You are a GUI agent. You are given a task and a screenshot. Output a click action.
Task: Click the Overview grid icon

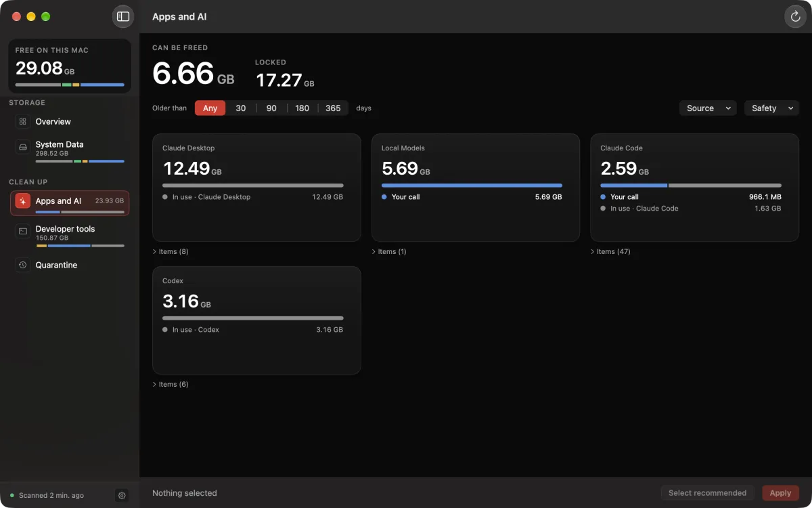point(23,121)
